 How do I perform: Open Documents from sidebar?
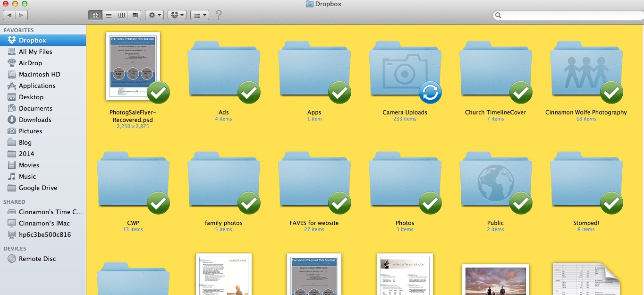coord(43,108)
